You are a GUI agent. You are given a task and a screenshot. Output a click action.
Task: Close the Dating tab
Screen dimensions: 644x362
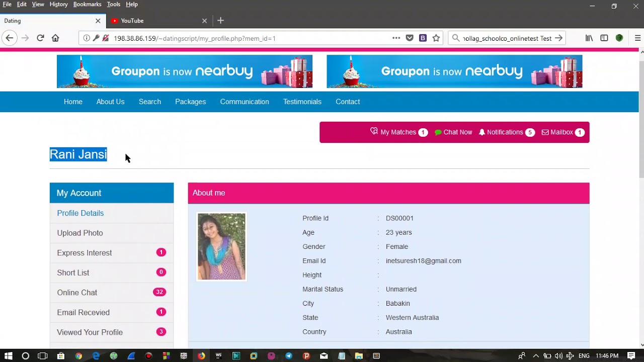tap(98, 21)
